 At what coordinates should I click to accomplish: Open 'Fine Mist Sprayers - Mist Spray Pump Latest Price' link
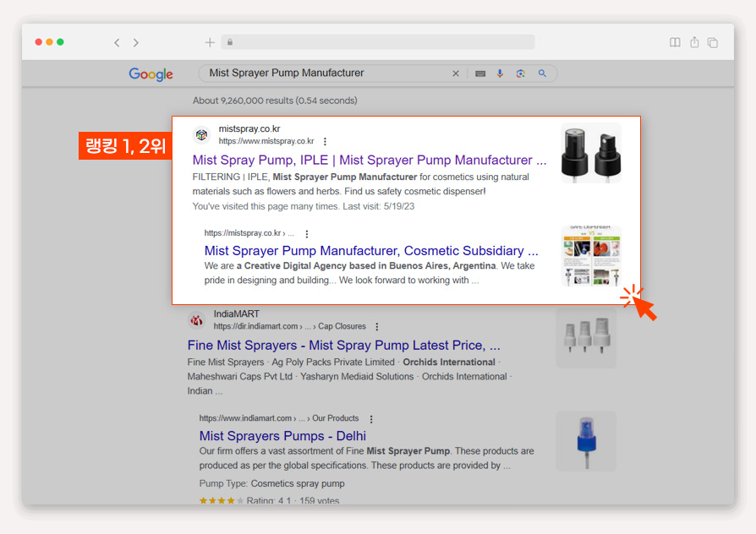[x=344, y=345]
